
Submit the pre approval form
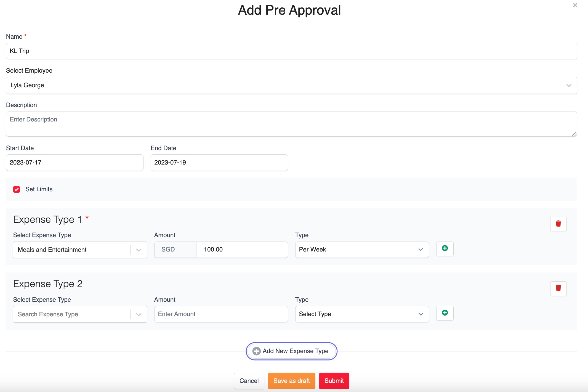(x=334, y=381)
